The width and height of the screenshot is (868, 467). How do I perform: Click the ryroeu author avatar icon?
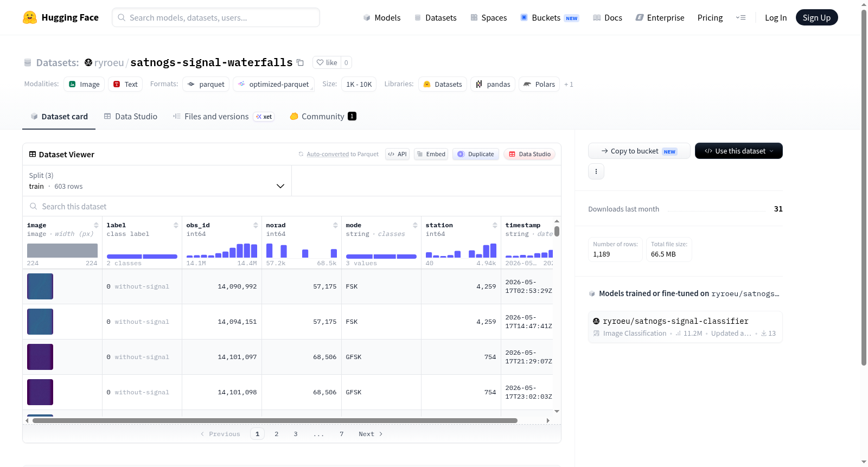coord(88,62)
